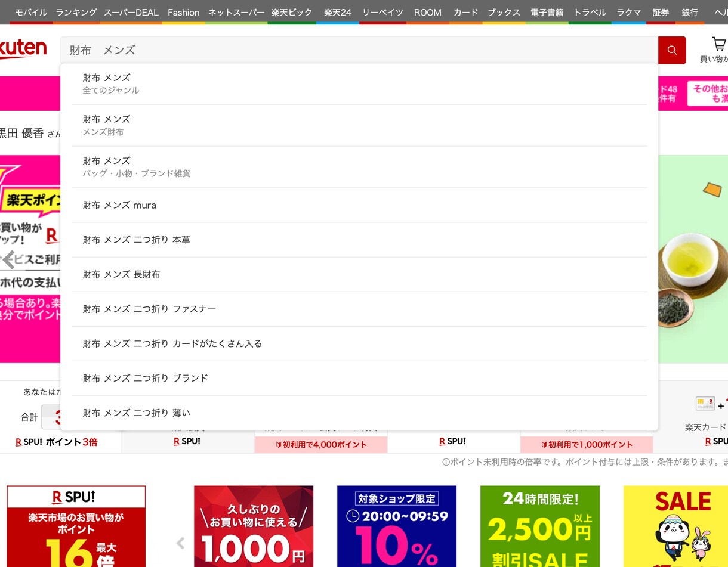Choose suggestion 財布 メンズ 二つ折り ファスナー
The height and width of the screenshot is (567, 728).
(x=359, y=309)
